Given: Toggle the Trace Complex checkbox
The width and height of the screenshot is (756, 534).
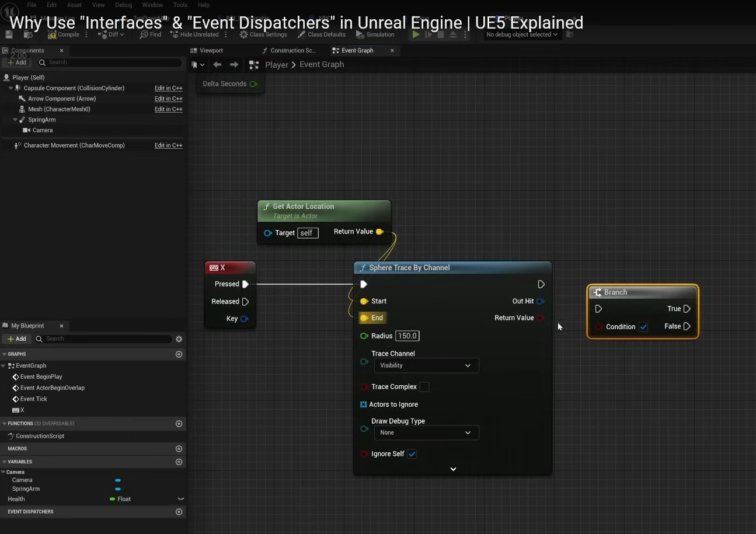Looking at the screenshot, I should coord(424,387).
